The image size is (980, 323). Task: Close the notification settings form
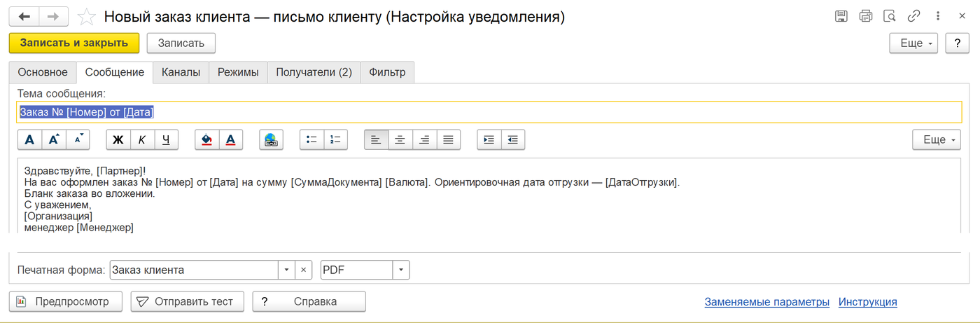click(x=962, y=16)
